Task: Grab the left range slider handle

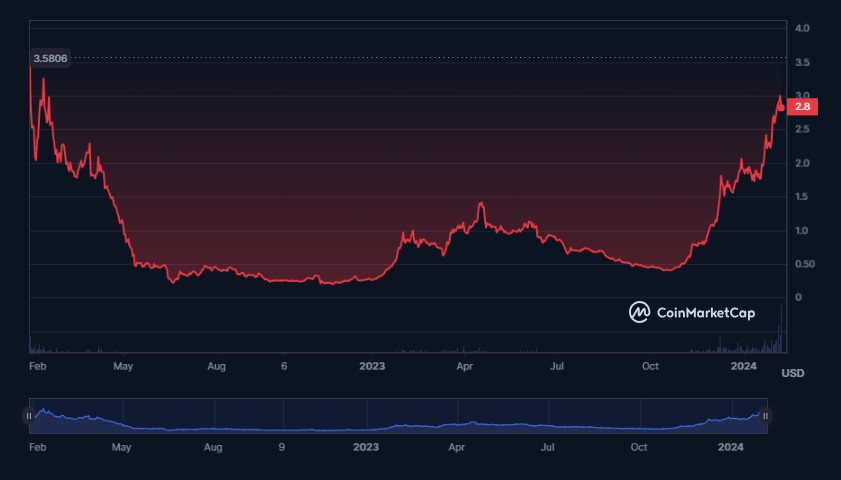Action: pos(29,416)
